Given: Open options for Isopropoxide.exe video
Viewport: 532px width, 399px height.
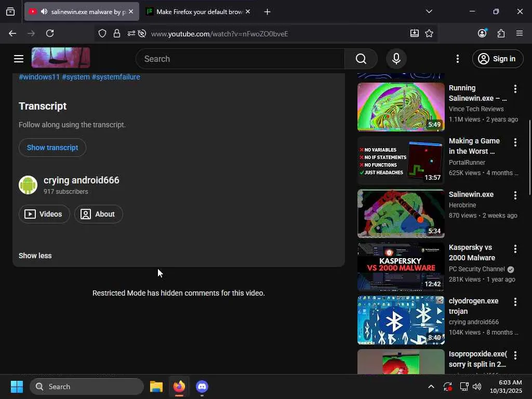Looking at the screenshot, I should click(515, 355).
